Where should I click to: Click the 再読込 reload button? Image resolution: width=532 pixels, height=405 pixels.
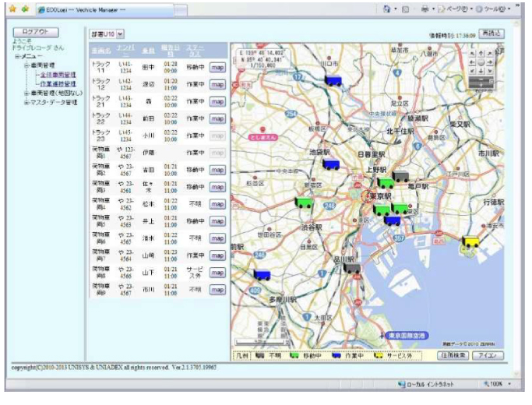(491, 33)
